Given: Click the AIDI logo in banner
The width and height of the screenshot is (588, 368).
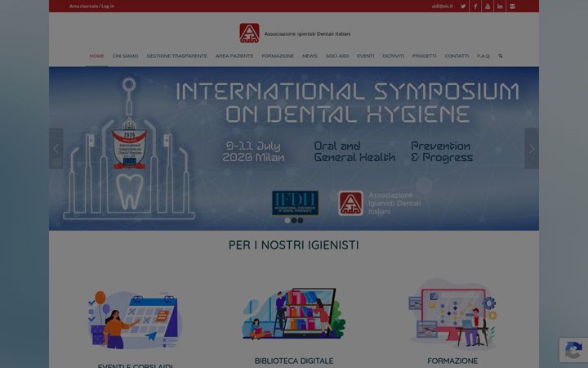Looking at the screenshot, I should pyautogui.click(x=350, y=203).
